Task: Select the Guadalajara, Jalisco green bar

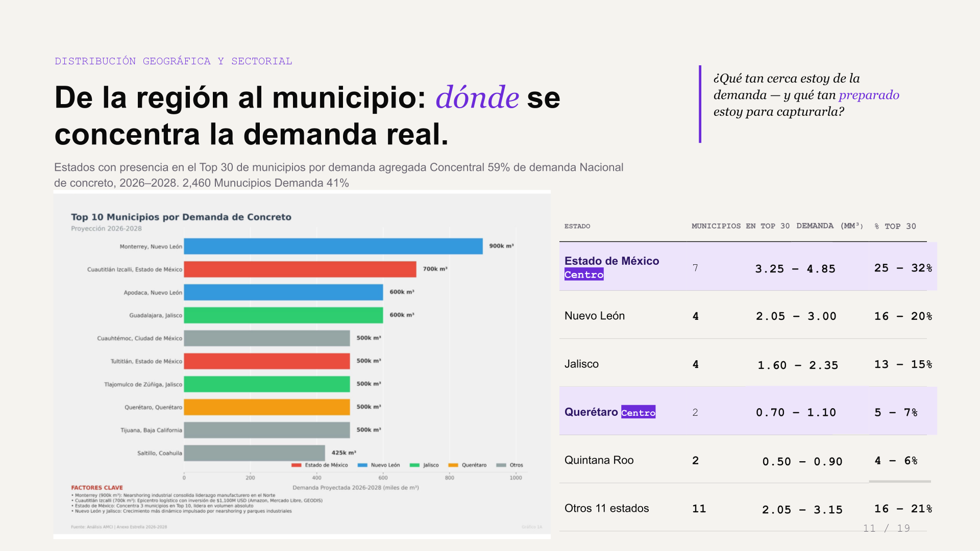Action: (x=283, y=315)
